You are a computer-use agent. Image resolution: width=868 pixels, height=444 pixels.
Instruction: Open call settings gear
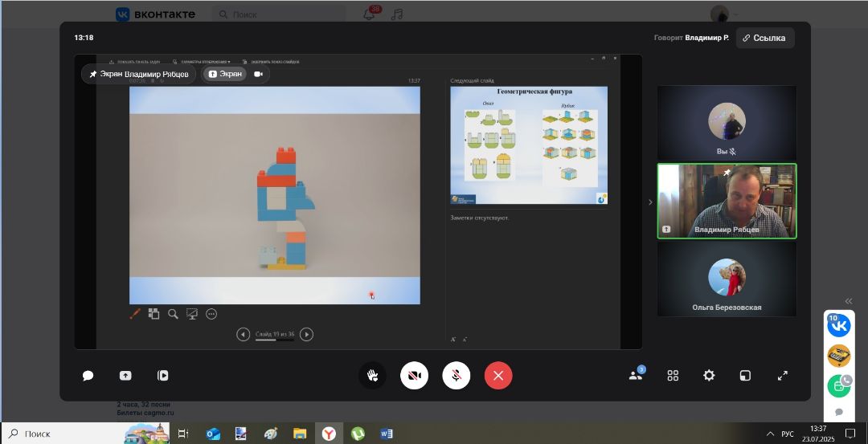pos(709,376)
